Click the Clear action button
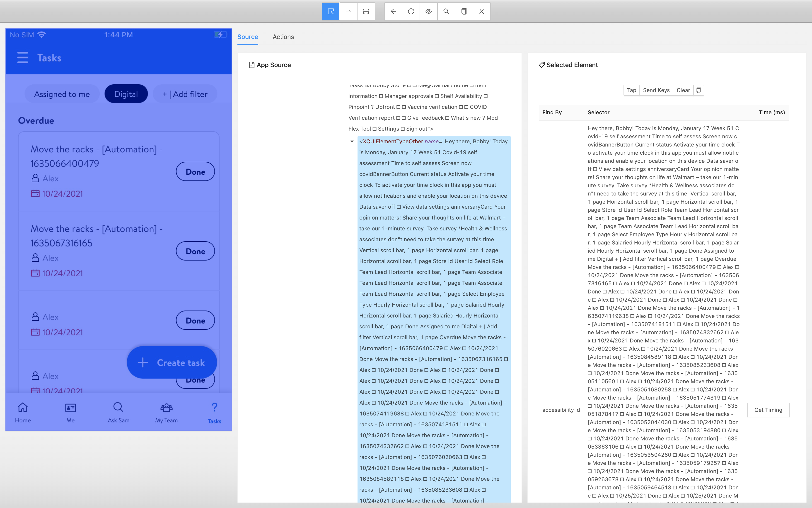Image resolution: width=812 pixels, height=508 pixels. tap(683, 90)
